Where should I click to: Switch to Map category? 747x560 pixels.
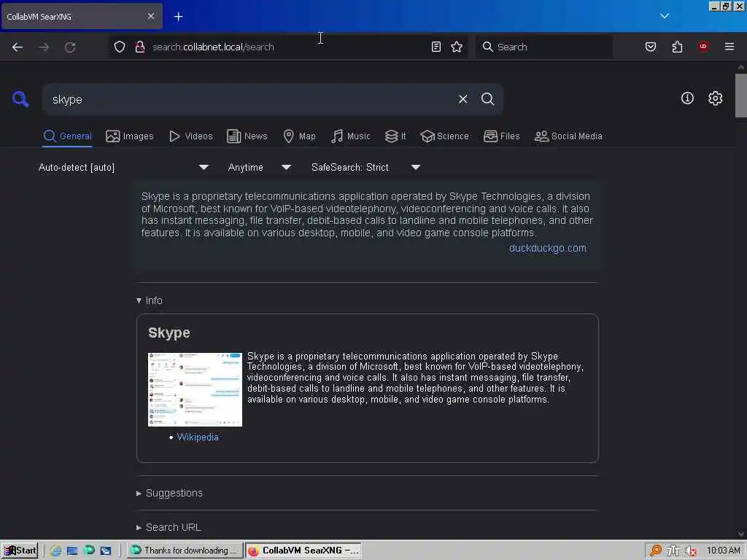tap(299, 136)
